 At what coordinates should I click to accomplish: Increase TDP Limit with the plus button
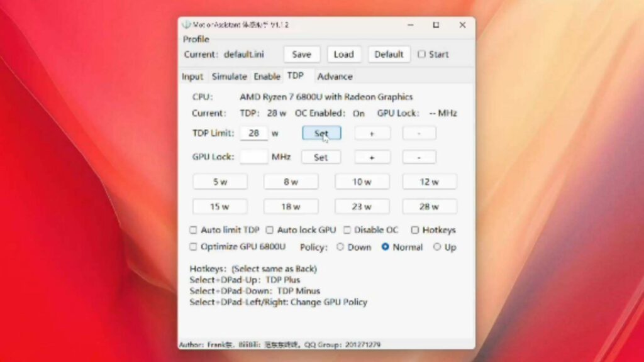click(x=372, y=133)
